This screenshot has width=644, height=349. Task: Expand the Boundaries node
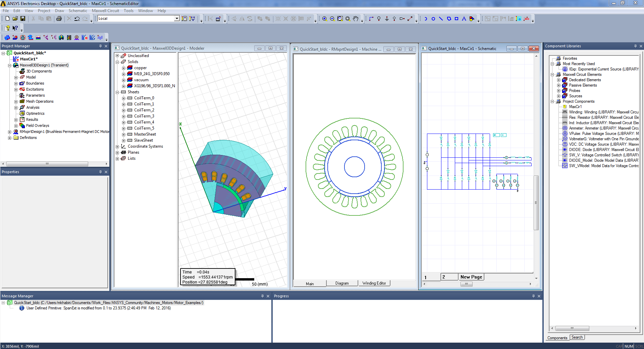[16, 83]
